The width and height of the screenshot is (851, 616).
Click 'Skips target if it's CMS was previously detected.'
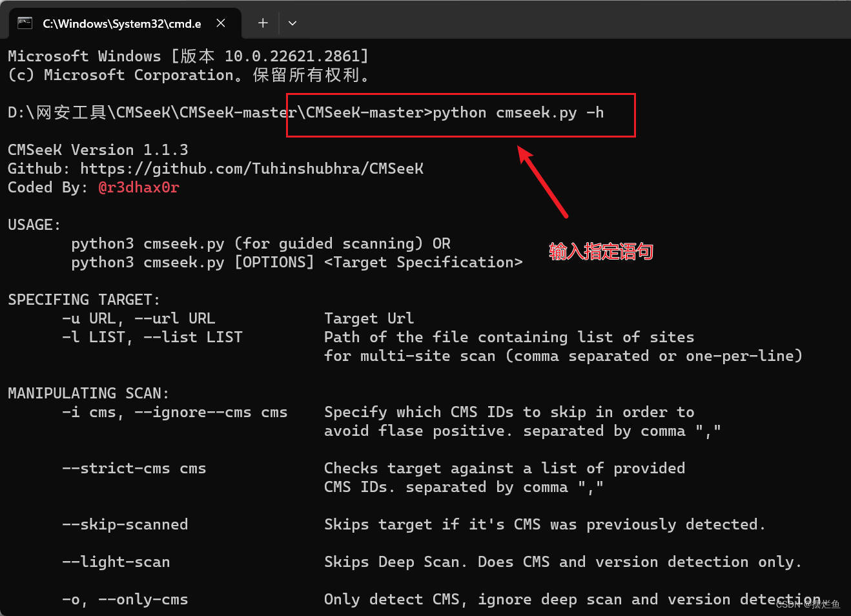[x=545, y=524]
